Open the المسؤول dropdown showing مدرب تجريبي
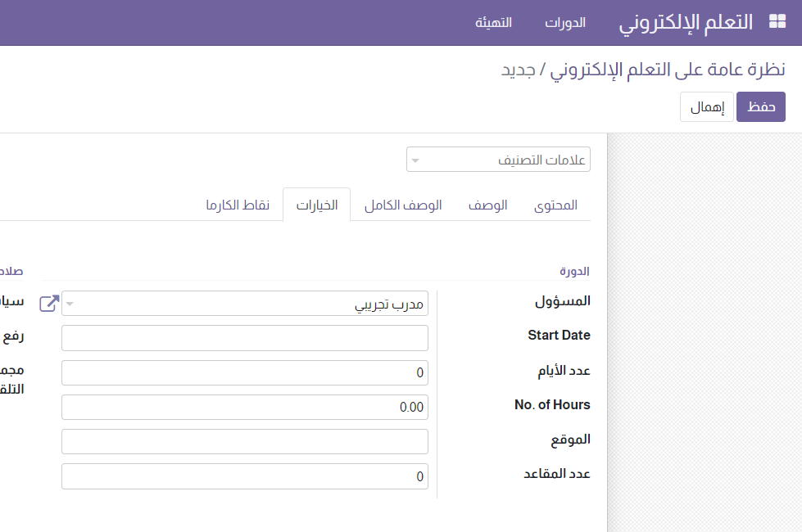This screenshot has width=802, height=532. click(244, 304)
